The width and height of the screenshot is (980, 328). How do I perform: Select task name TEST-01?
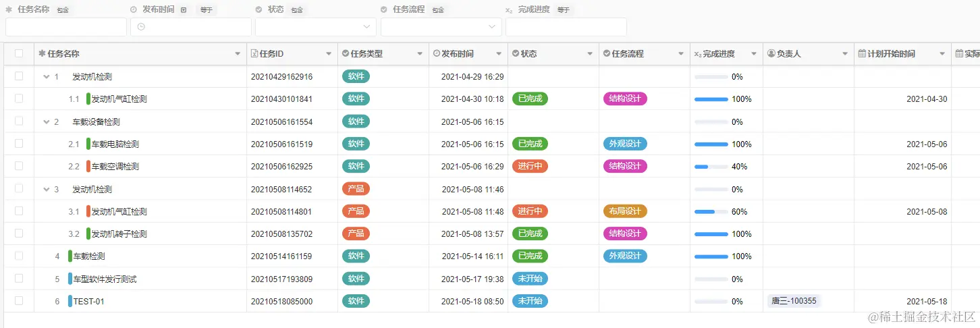(x=88, y=302)
